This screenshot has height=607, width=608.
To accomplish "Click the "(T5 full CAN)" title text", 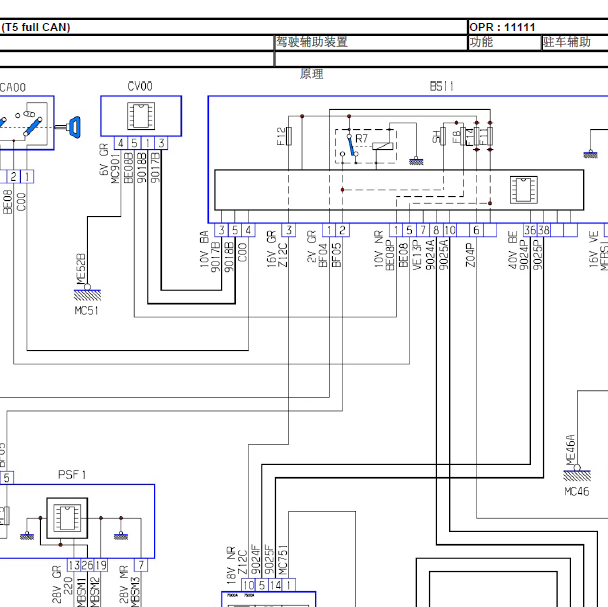I will (x=35, y=27).
